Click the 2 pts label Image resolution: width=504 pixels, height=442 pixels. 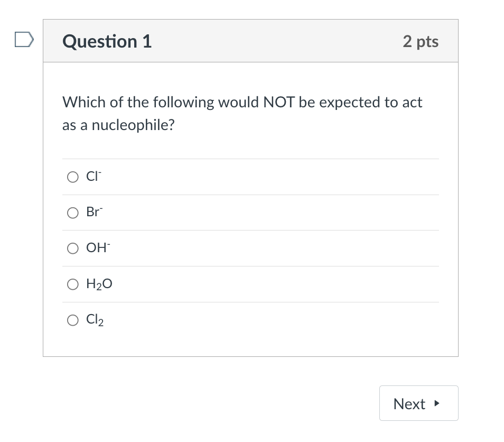(x=421, y=41)
